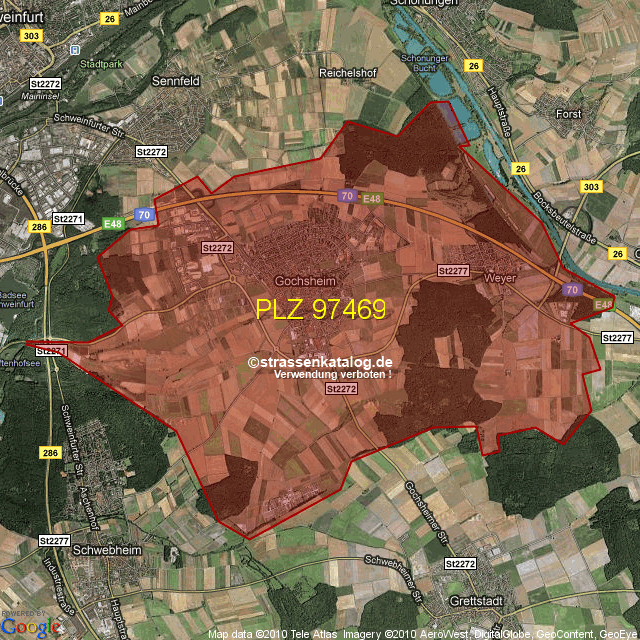
Task: Click the yellow PLZ 97469 label
Action: pos(321,309)
